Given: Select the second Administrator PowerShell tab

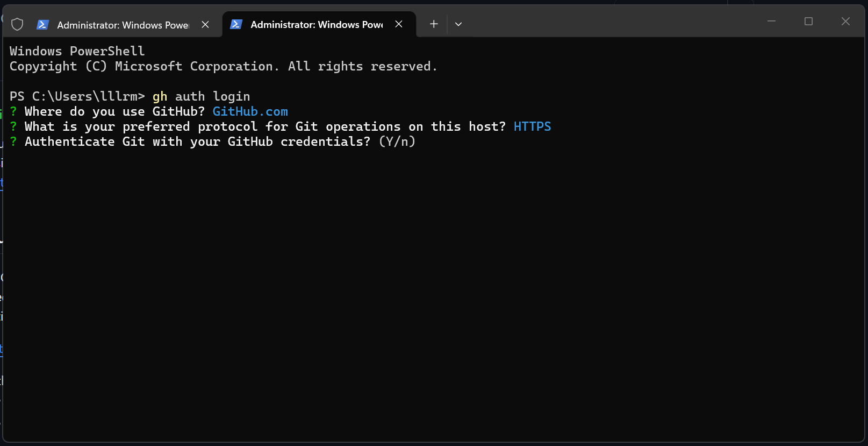Looking at the screenshot, I should click(x=319, y=24).
